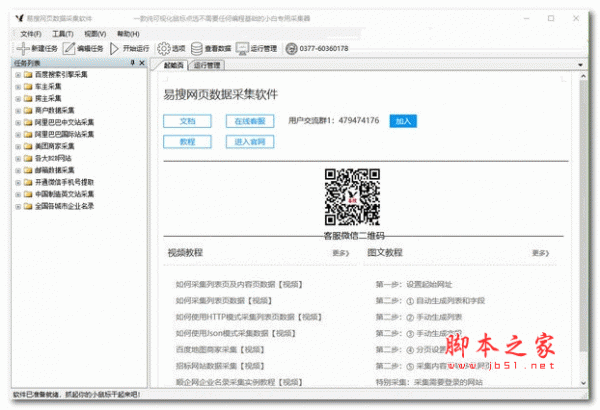The width and height of the screenshot is (600, 410).
Task: Expand the 美团商家采集 folder
Action: click(18, 146)
